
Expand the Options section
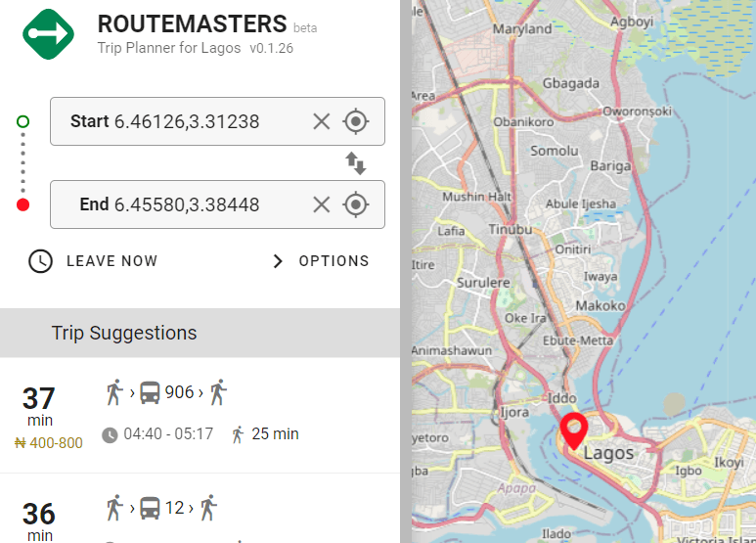(x=334, y=261)
